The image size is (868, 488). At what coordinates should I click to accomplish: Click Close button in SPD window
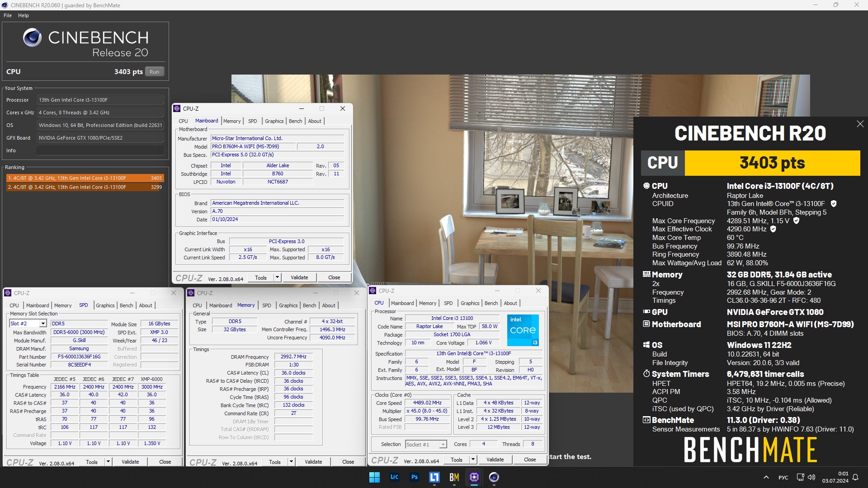(x=165, y=462)
